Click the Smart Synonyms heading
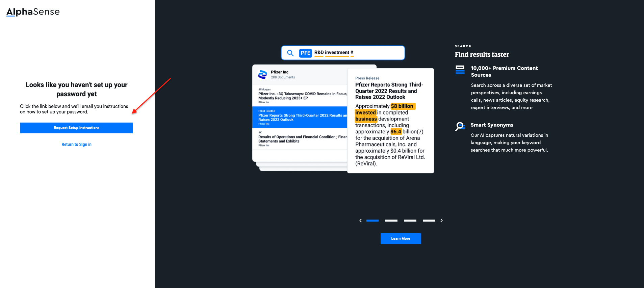The image size is (644, 288). coord(492,125)
